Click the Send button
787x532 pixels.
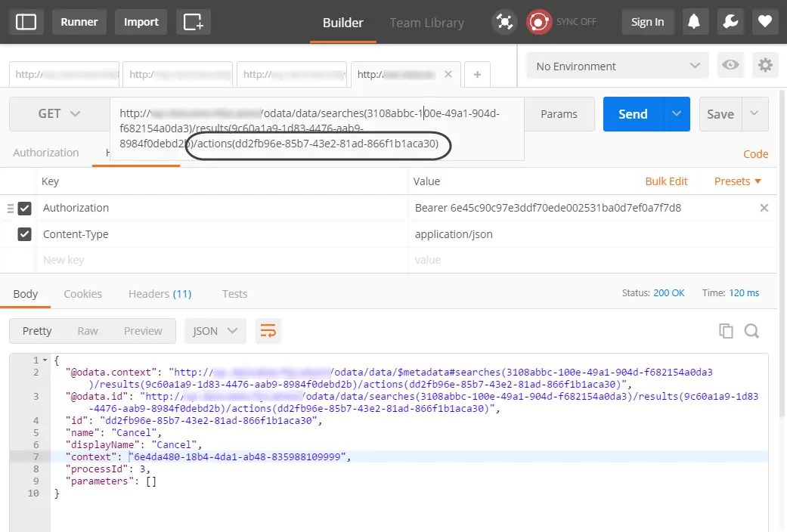tap(634, 114)
